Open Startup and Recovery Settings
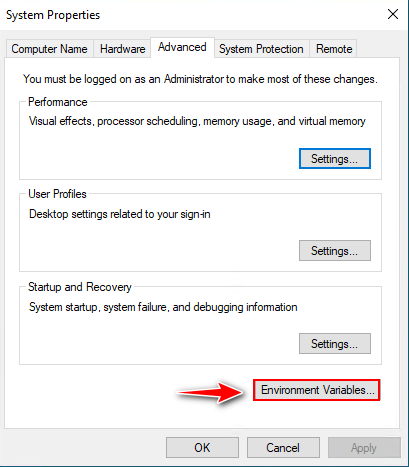Viewport: 409px width, 467px height. 335,343
